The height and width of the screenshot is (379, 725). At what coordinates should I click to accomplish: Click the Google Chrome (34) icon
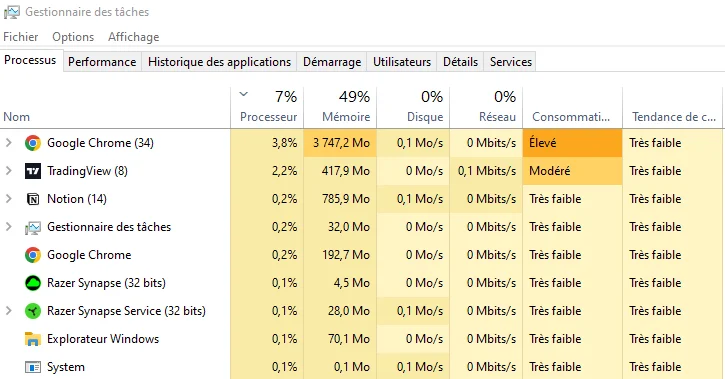pos(33,143)
